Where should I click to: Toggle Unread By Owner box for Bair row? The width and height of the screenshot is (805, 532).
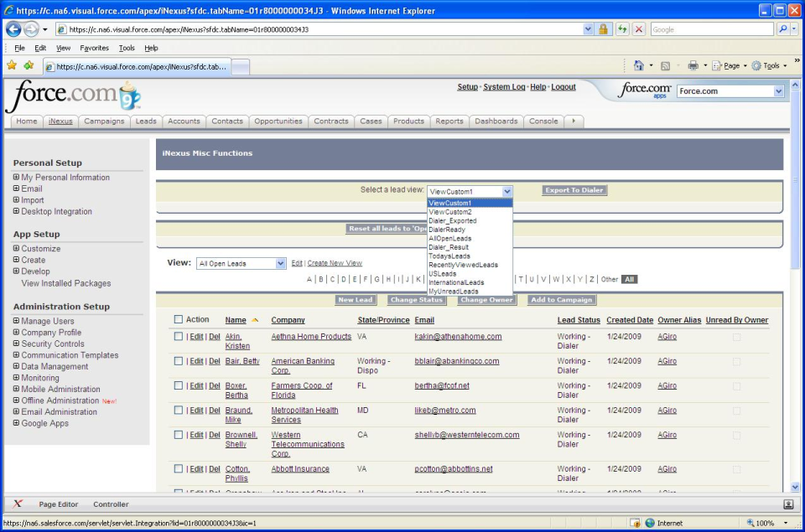coord(737,362)
